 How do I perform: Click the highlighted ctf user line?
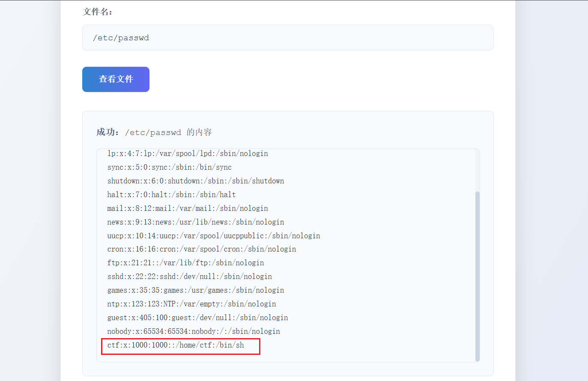coord(176,345)
